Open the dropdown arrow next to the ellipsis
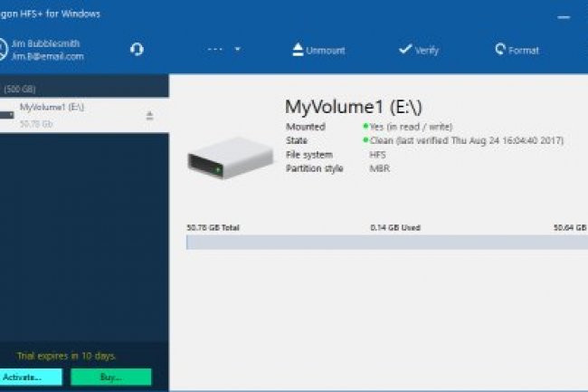 (x=238, y=50)
